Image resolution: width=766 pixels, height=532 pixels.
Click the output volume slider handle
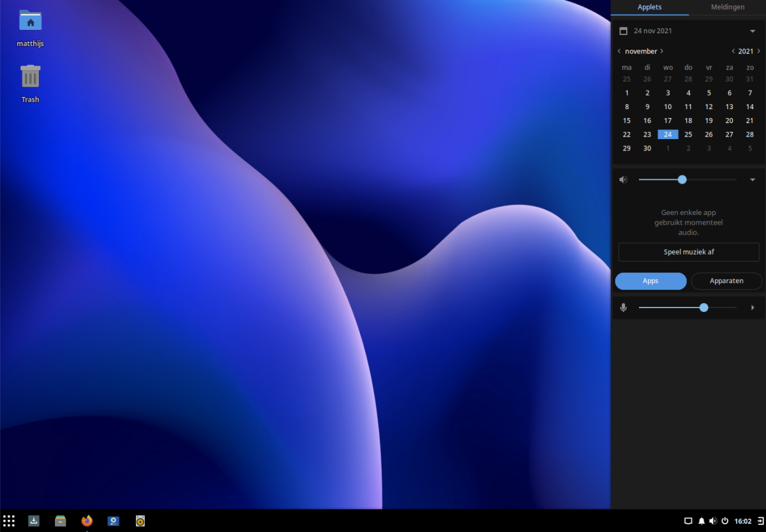coord(682,180)
